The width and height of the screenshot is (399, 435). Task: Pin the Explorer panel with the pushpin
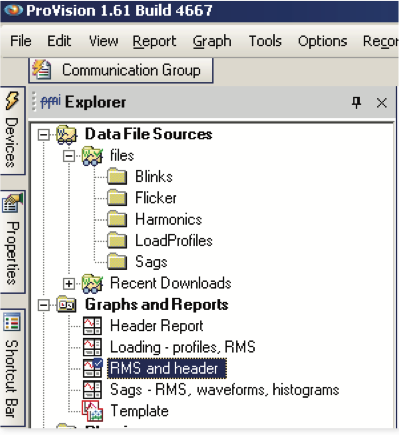coord(357,103)
